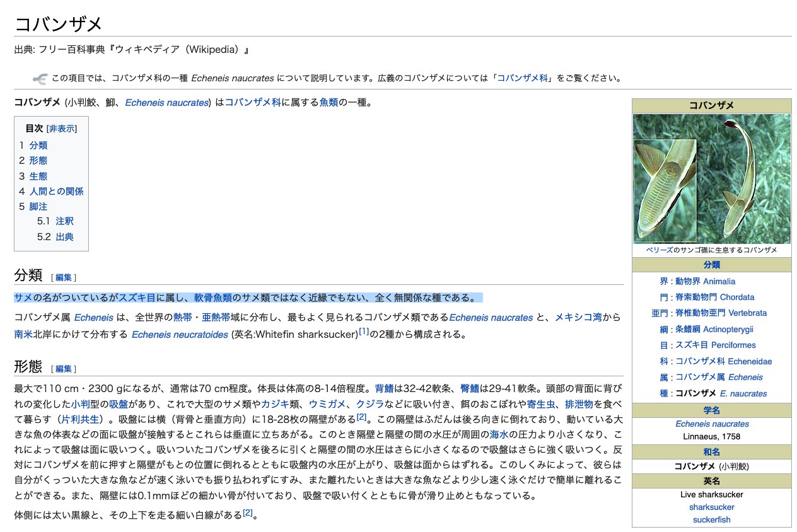Click 編集 beside the 分類 heading
Image resolution: width=797 pixels, height=532 pixels.
(63, 277)
